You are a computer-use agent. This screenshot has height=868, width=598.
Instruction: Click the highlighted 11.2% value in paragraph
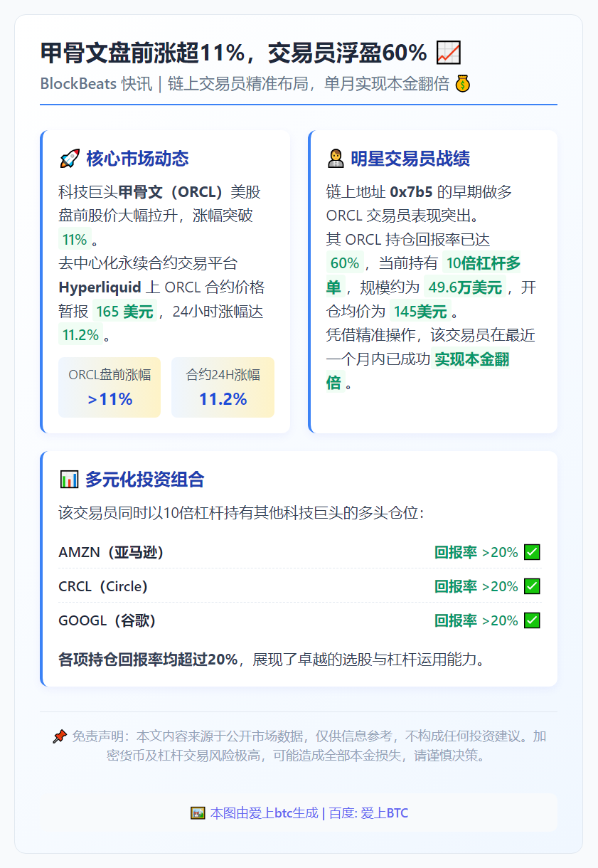(x=80, y=334)
